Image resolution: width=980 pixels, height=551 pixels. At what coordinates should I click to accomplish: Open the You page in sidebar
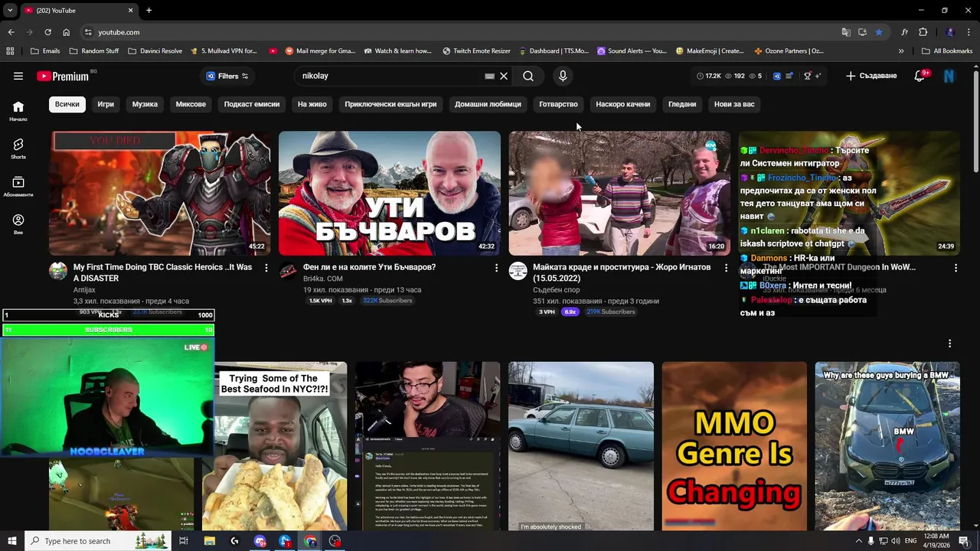18,224
